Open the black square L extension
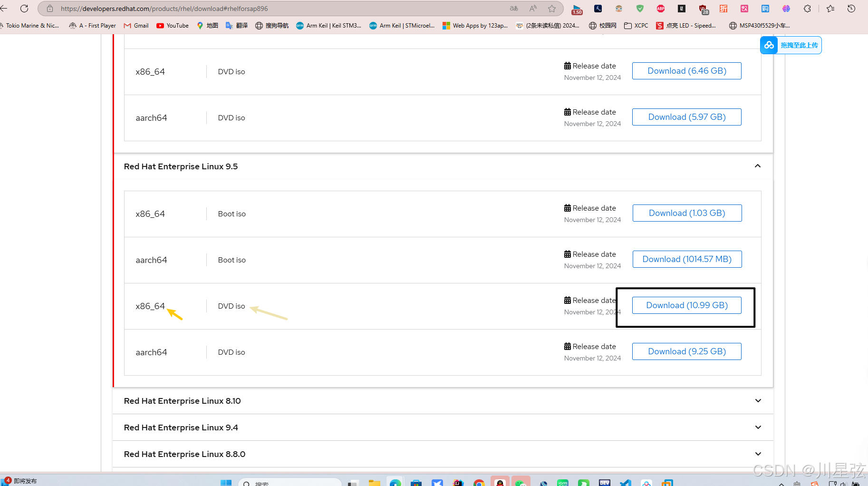Image resolution: width=868 pixels, height=486 pixels. click(682, 9)
